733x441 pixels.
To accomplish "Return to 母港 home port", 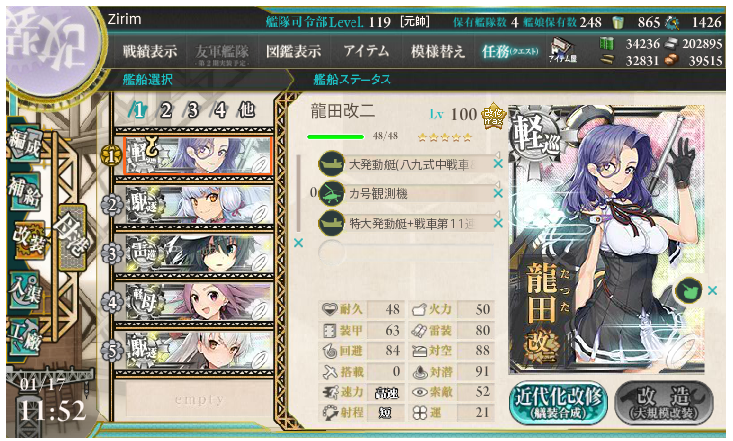I will coord(72,237).
